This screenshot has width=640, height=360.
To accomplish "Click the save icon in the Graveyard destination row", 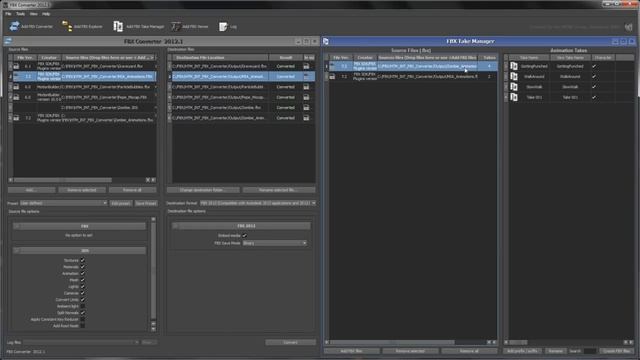I will click(306, 66).
